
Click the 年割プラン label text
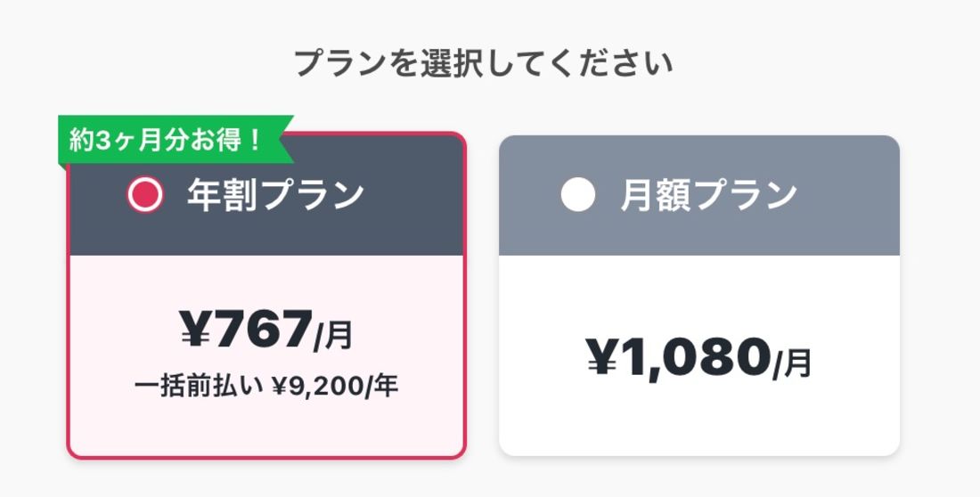pyautogui.click(x=276, y=195)
